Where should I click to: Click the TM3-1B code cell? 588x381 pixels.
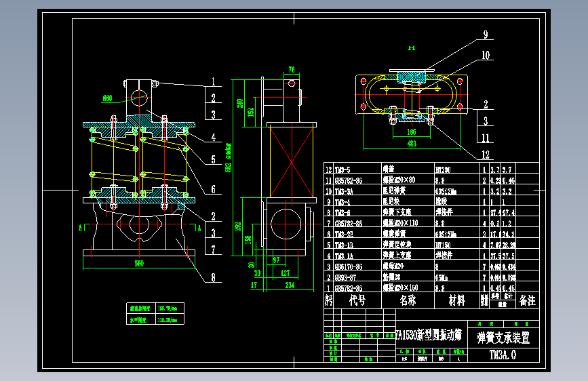coord(344,245)
